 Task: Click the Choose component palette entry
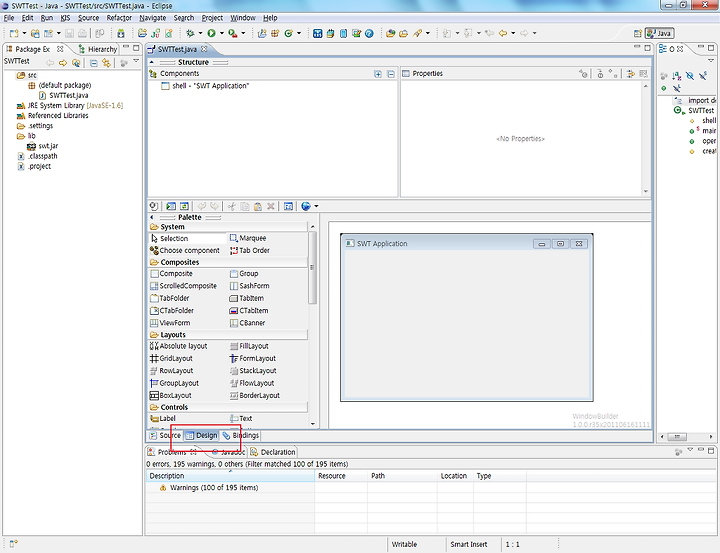click(x=185, y=250)
